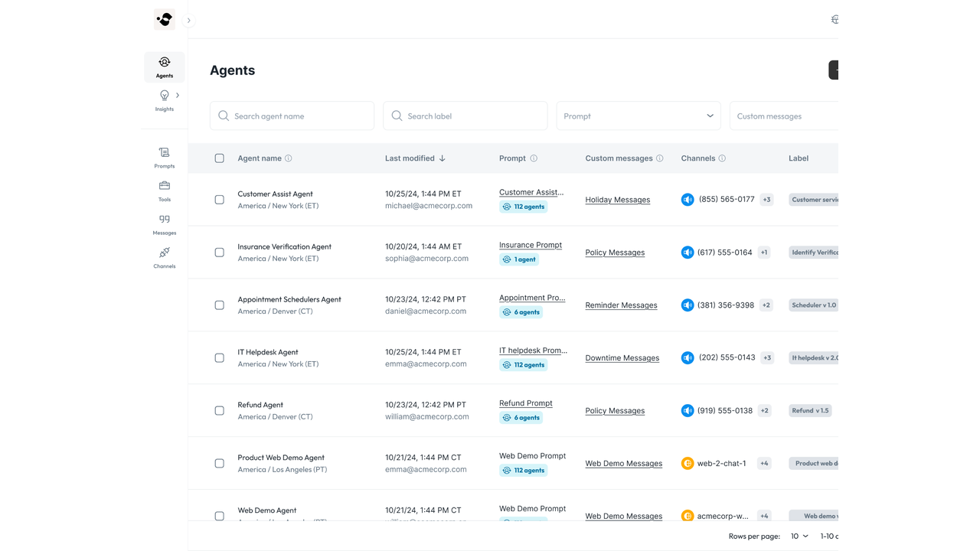Click the app logo at top
This screenshot has height=551, width=980.
pyautogui.click(x=165, y=19)
